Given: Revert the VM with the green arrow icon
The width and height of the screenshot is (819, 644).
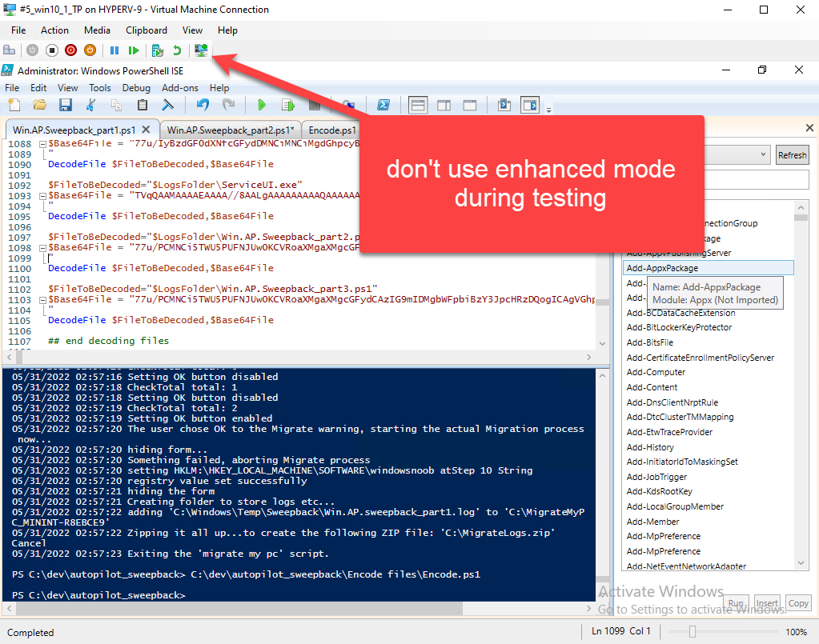Looking at the screenshot, I should point(177,50).
